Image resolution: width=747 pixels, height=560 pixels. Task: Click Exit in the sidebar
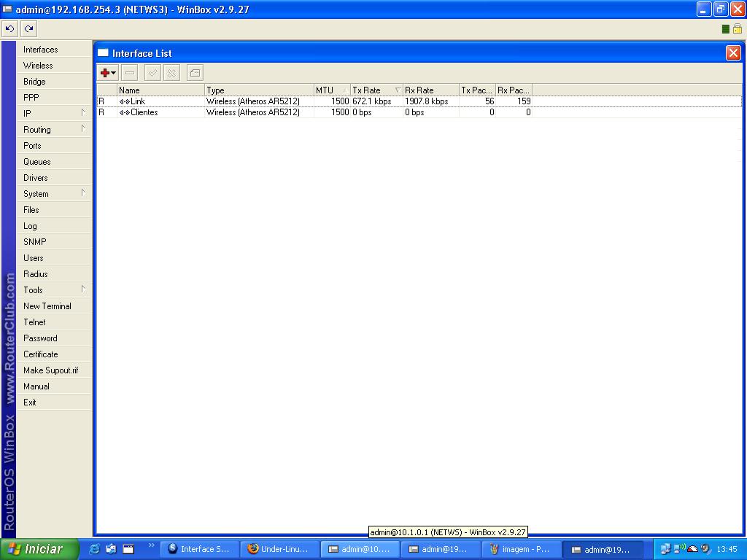[54, 402]
